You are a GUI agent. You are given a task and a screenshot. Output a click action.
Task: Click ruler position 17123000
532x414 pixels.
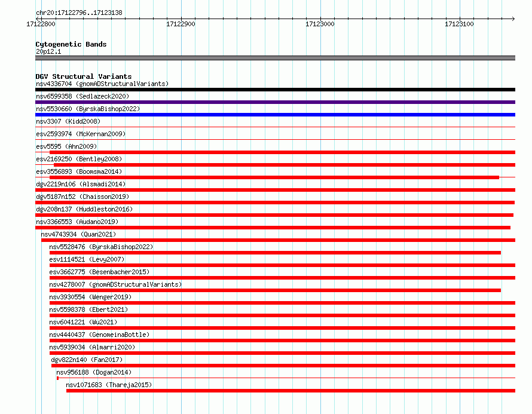(x=320, y=24)
